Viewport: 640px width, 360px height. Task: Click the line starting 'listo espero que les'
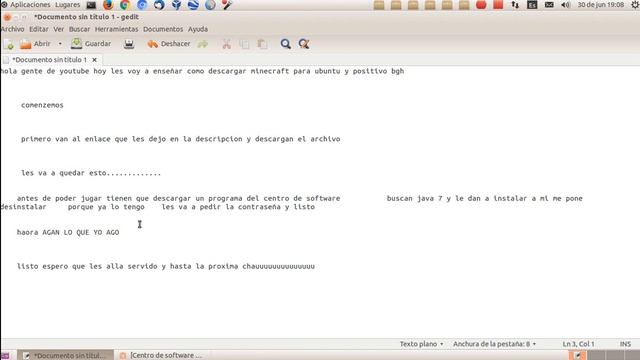tap(166, 267)
